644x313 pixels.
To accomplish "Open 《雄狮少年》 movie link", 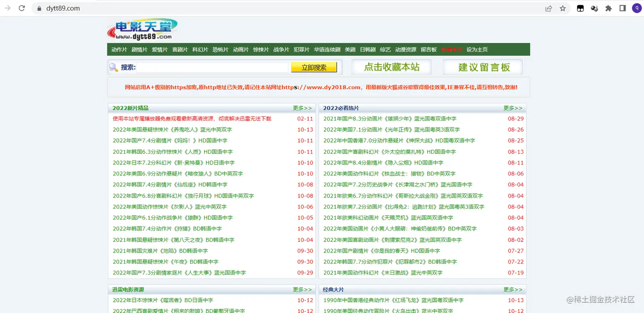I will (390, 119).
